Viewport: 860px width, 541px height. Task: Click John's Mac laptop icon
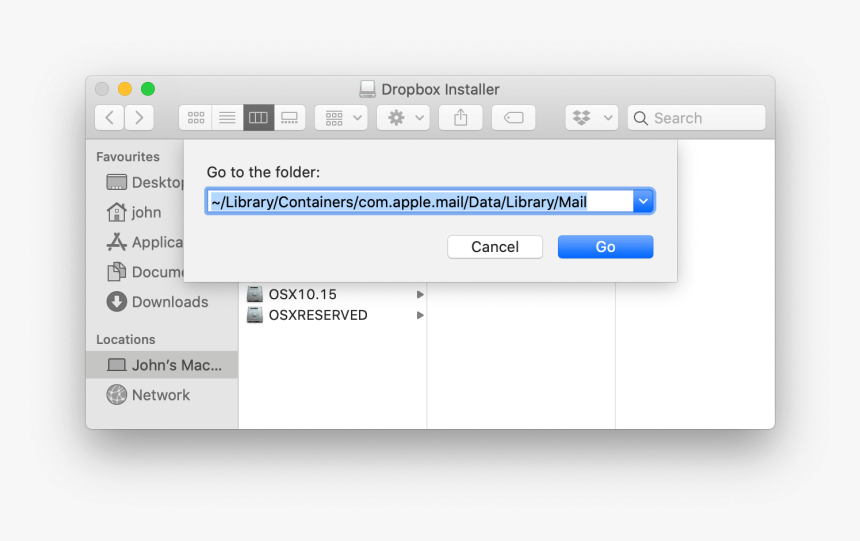[116, 365]
